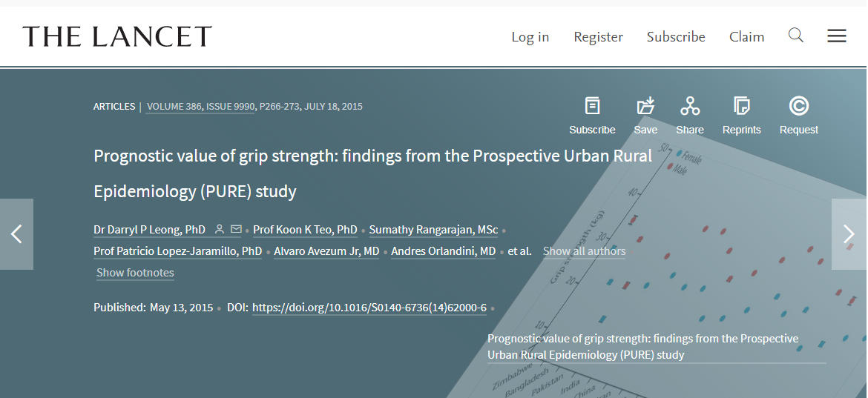Open the Volume 386, Issue 9990 link
Viewport: 868px width, 398px height.
coord(200,106)
